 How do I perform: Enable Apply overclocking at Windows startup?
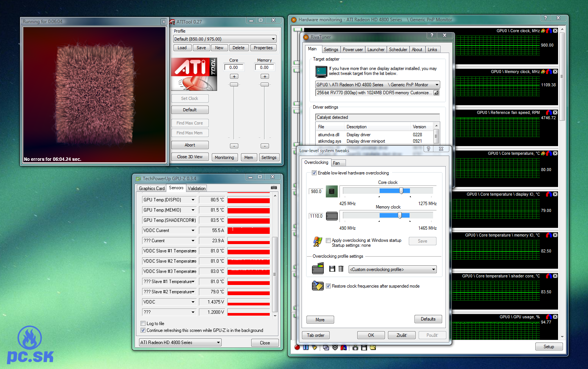click(328, 240)
